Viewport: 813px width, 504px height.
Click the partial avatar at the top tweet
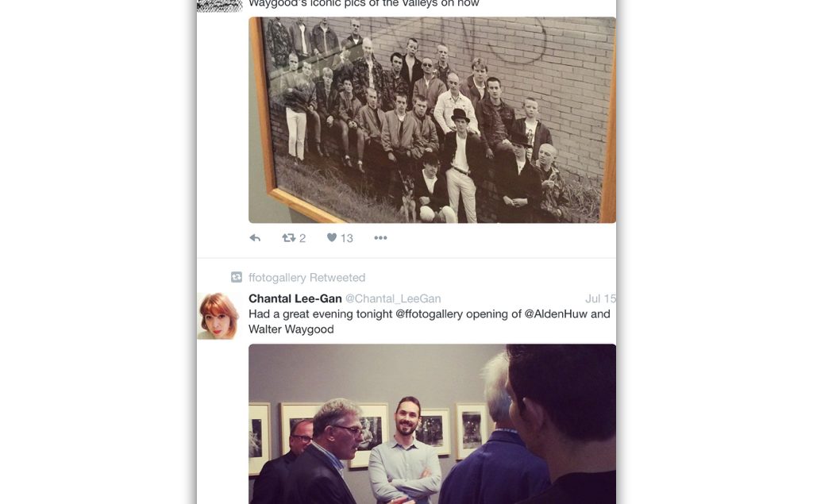coord(220,6)
